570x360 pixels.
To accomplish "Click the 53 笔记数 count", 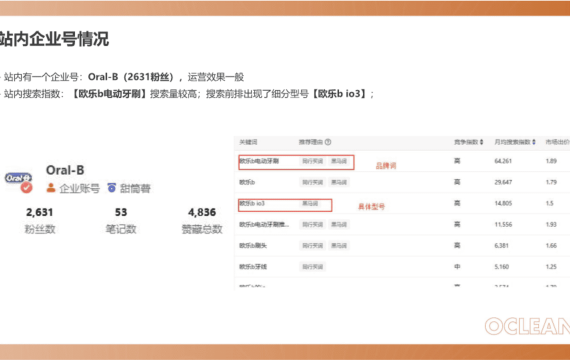I will pos(121,212).
